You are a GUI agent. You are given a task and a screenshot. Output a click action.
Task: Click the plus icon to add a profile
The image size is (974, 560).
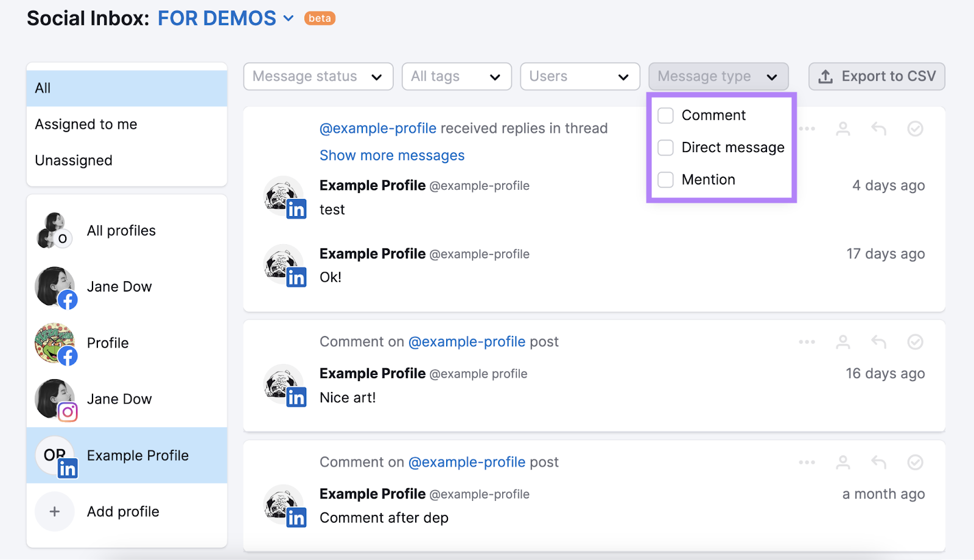tap(54, 511)
